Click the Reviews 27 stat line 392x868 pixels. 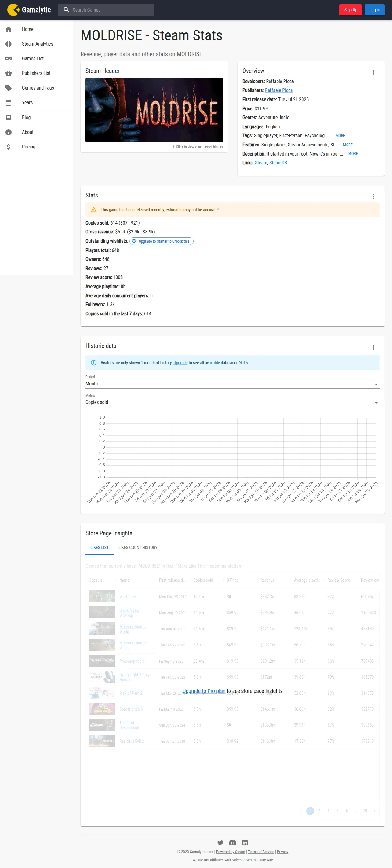97,269
